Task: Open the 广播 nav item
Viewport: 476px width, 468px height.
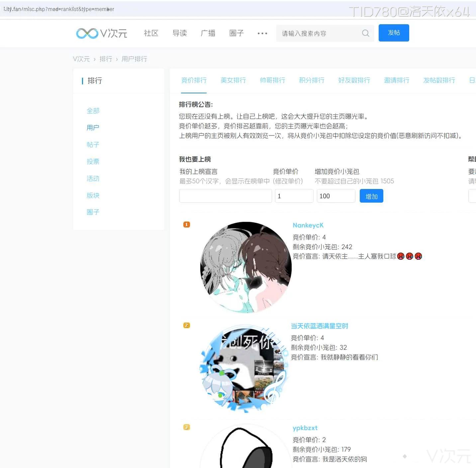Action: [x=208, y=33]
